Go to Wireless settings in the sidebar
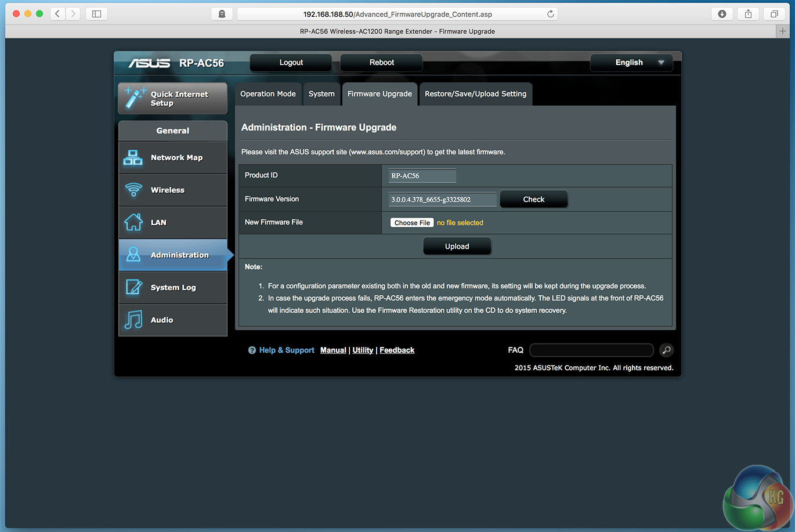This screenshot has width=795, height=532. [x=172, y=190]
